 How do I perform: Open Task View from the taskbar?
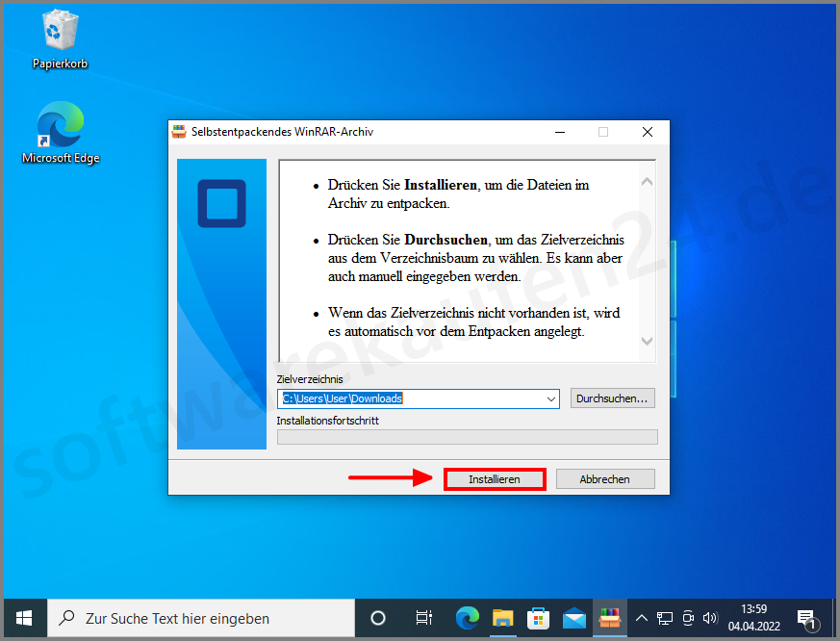[x=423, y=619]
